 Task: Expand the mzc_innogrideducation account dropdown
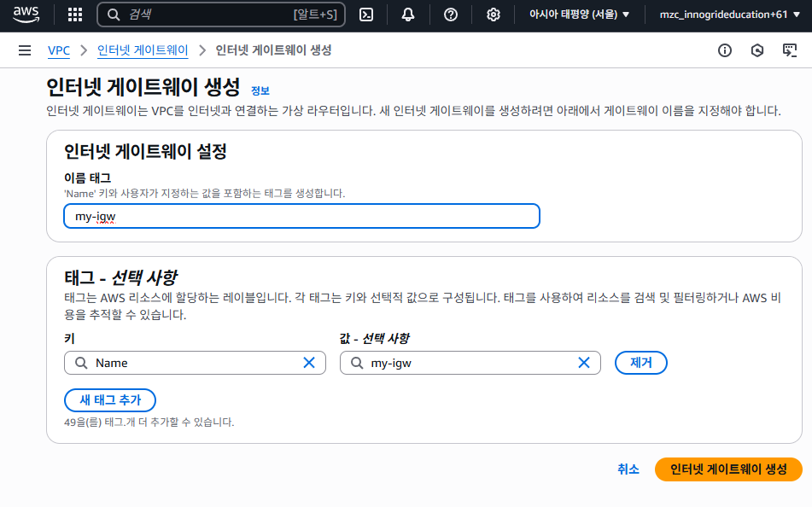pos(730,15)
